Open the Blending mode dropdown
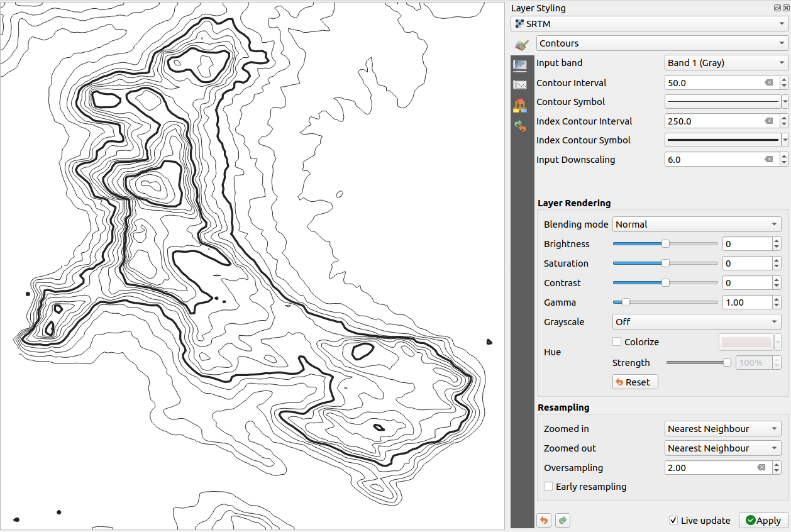 coord(696,224)
